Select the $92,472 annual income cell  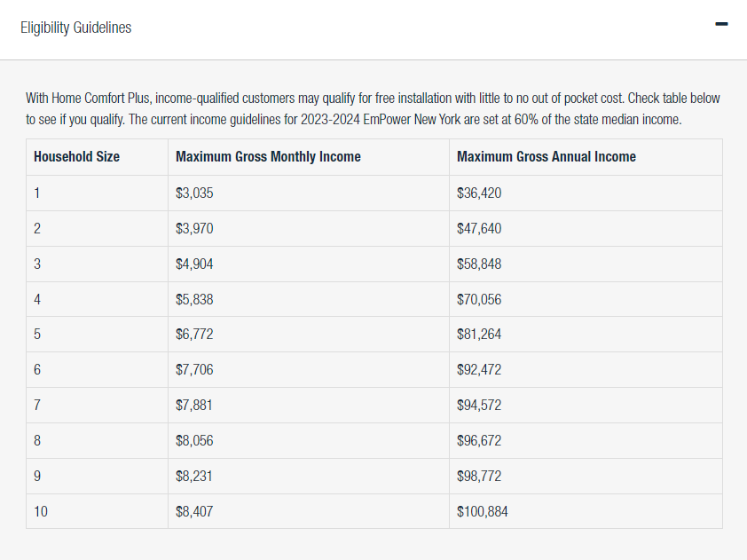tap(479, 370)
